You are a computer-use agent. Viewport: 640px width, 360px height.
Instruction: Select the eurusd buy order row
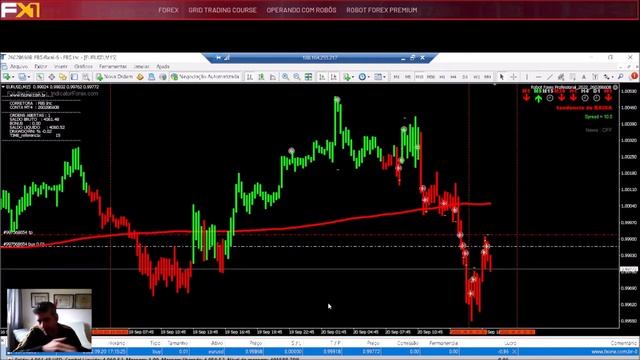365,351
